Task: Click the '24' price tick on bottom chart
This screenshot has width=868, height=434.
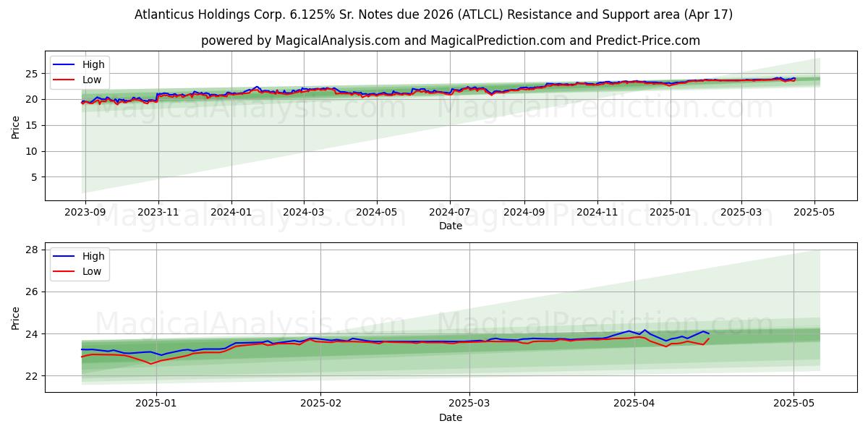Action: pyautogui.click(x=33, y=334)
